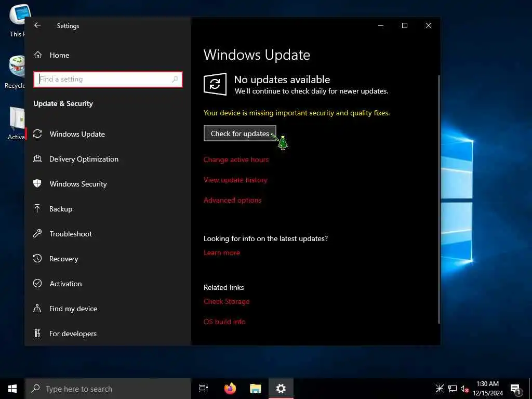
Task: Open the Troubleshoot section
Action: coord(71,234)
